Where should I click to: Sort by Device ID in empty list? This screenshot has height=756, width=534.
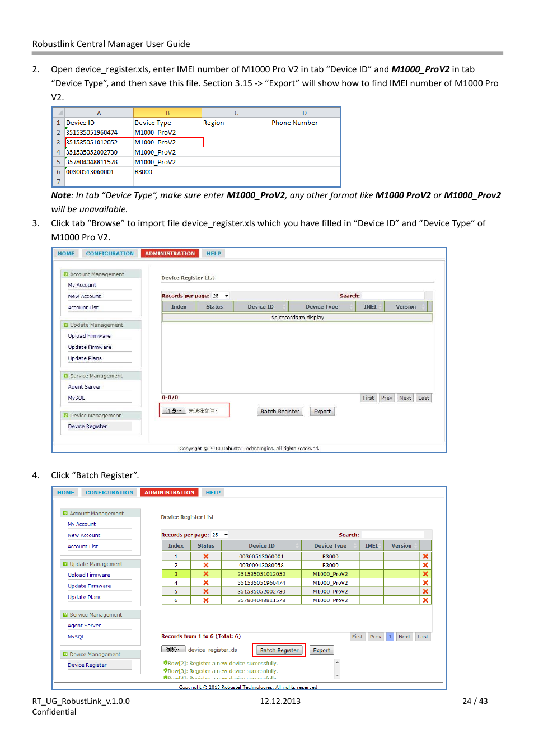[261, 307]
